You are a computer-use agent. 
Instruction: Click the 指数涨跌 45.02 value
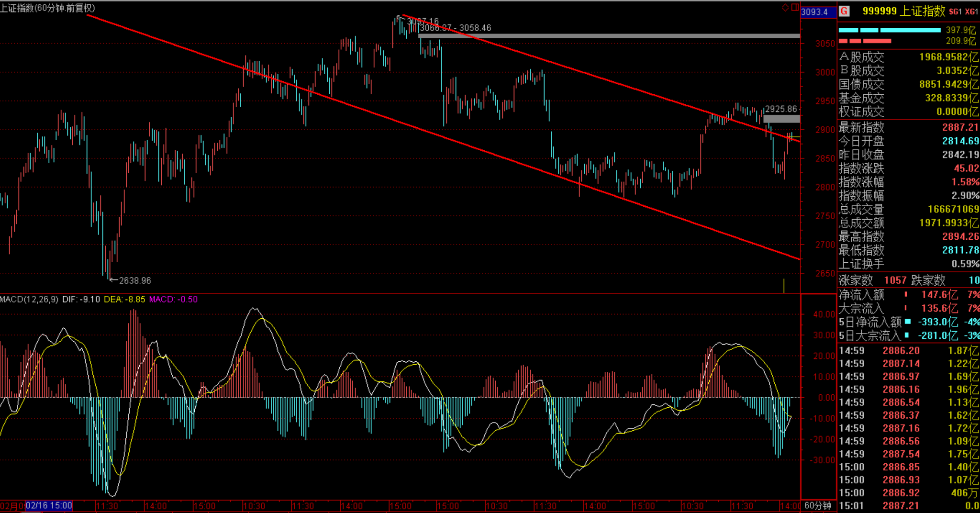click(966, 168)
